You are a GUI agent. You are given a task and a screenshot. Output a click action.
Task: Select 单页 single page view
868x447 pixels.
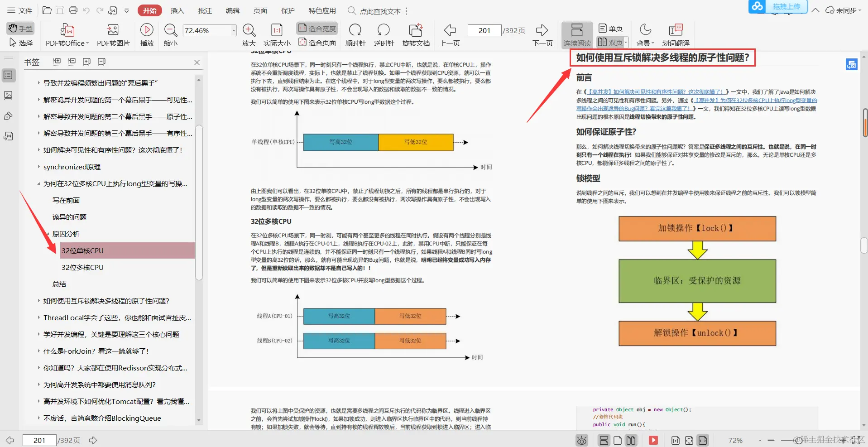(610, 29)
